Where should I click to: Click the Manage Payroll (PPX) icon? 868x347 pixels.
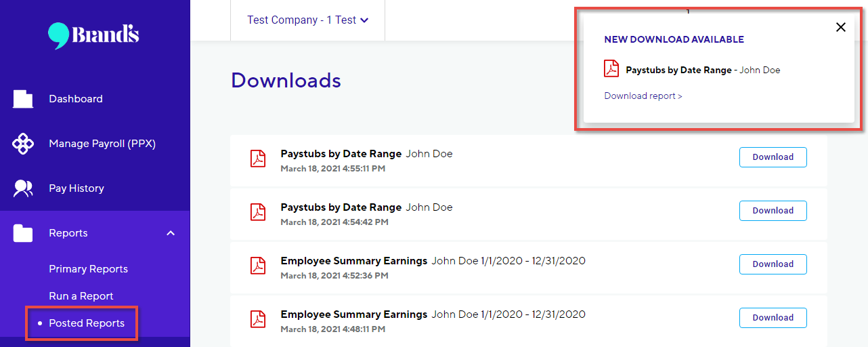[x=23, y=144]
